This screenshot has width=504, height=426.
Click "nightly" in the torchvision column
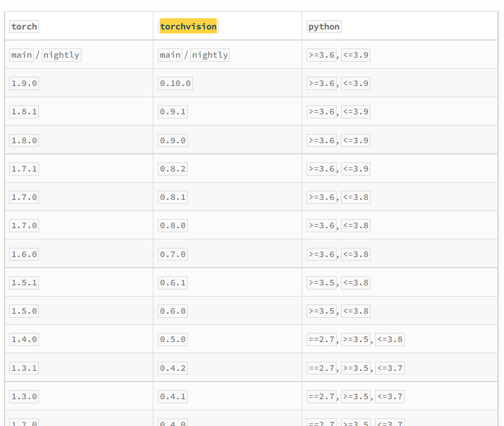tap(210, 55)
